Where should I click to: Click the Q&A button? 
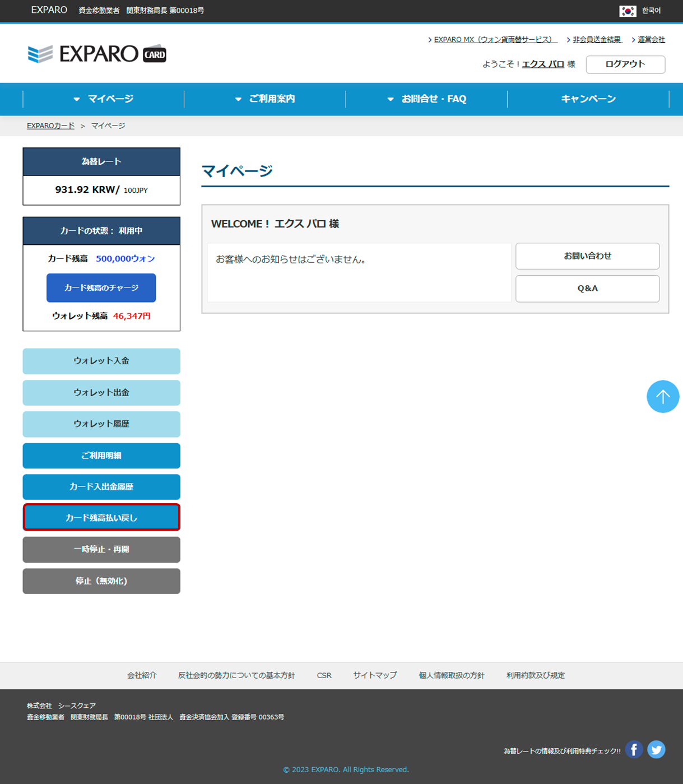587,288
